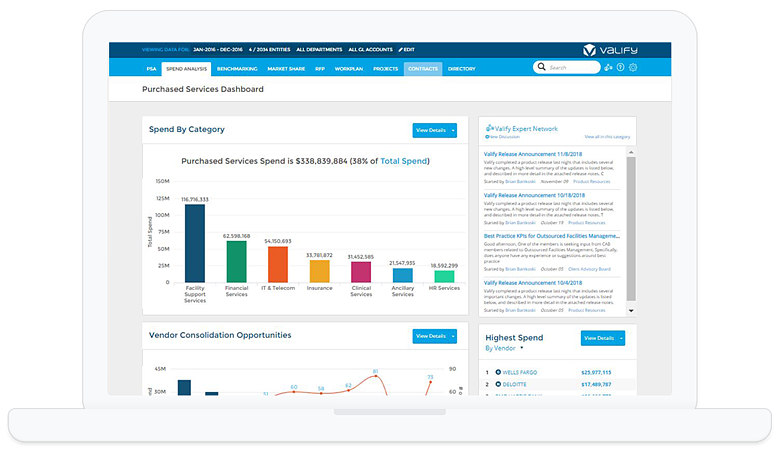
Task: Open the Wells Fargo vendor link
Action: click(x=520, y=372)
